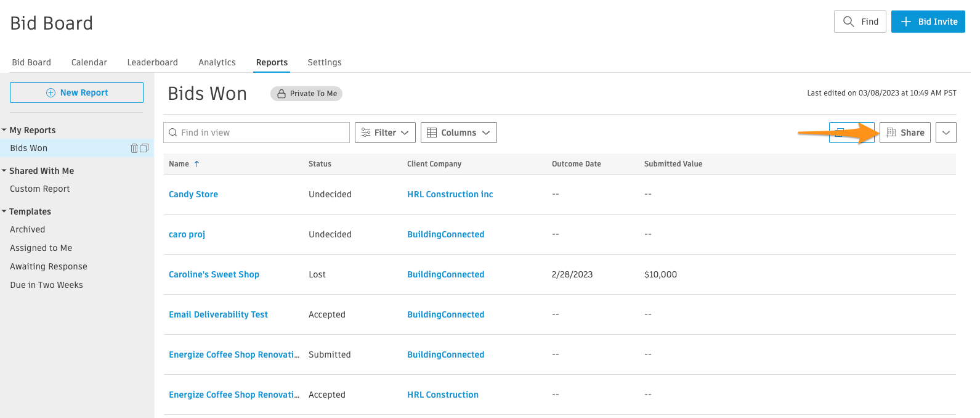Open the HRL Construction client link
This screenshot has height=418, width=980.
click(443, 395)
